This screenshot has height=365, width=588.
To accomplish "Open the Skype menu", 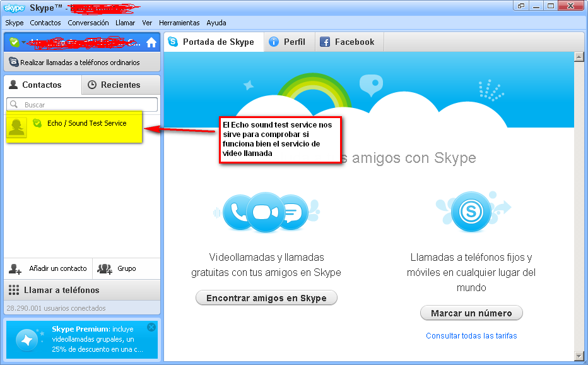I will pos(15,23).
